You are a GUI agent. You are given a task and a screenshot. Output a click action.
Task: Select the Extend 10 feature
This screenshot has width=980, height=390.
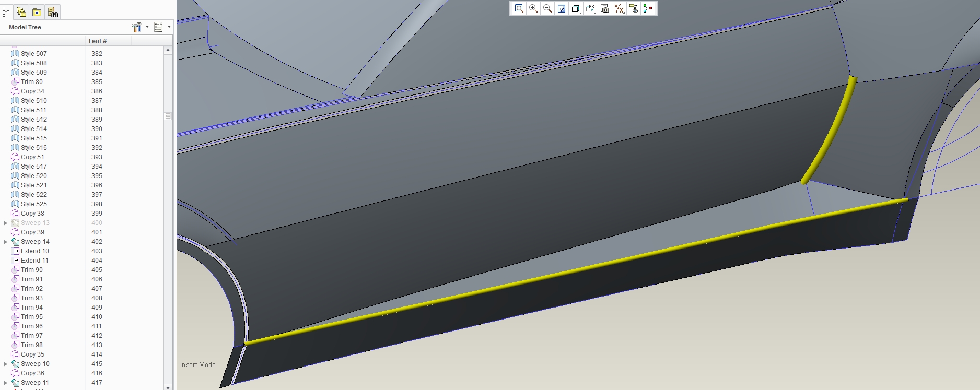(x=34, y=251)
